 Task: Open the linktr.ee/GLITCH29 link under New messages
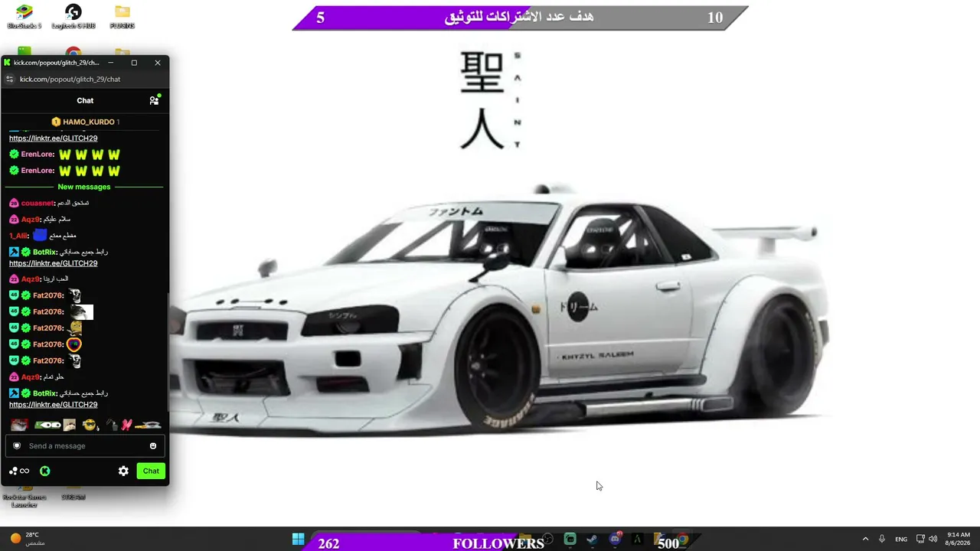[53, 263]
